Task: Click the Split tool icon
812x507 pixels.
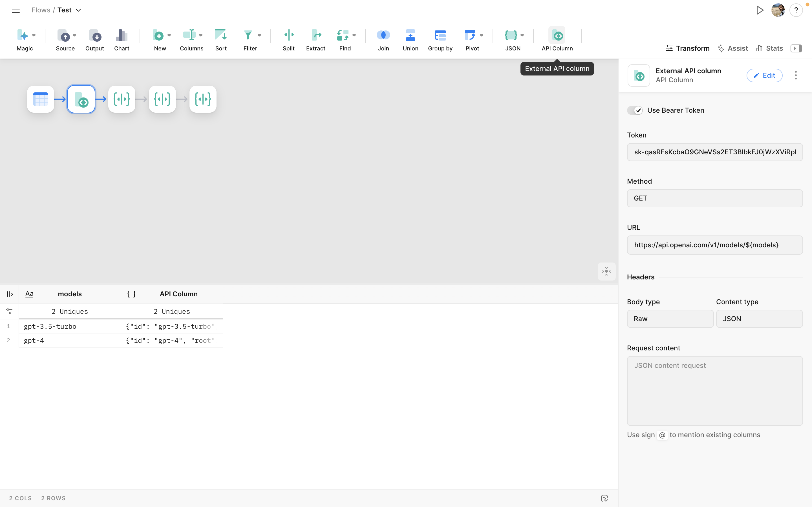Action: pos(288,35)
